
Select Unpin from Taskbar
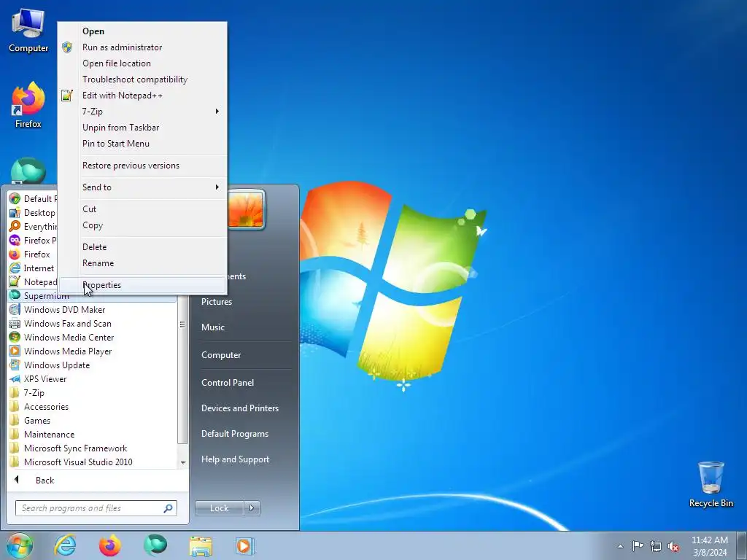142,128
